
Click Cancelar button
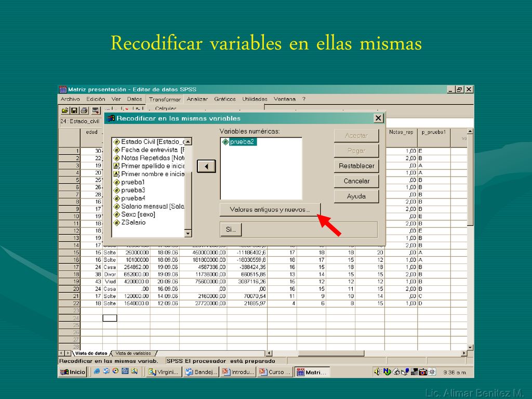(x=356, y=181)
